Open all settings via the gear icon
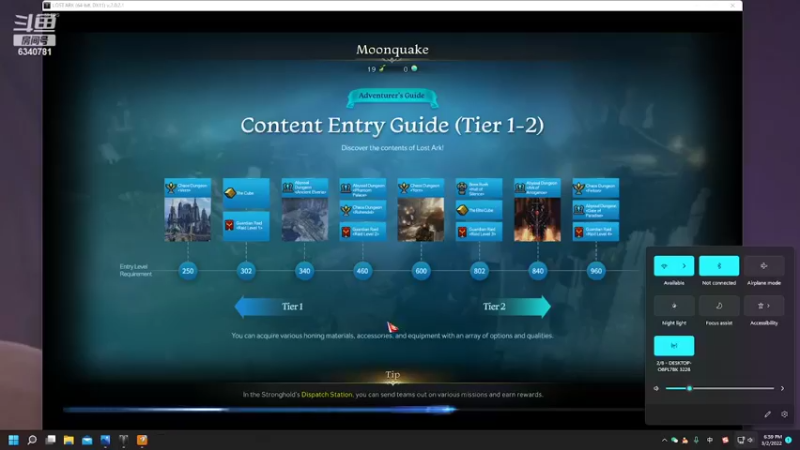This screenshot has height=450, width=800. [784, 414]
